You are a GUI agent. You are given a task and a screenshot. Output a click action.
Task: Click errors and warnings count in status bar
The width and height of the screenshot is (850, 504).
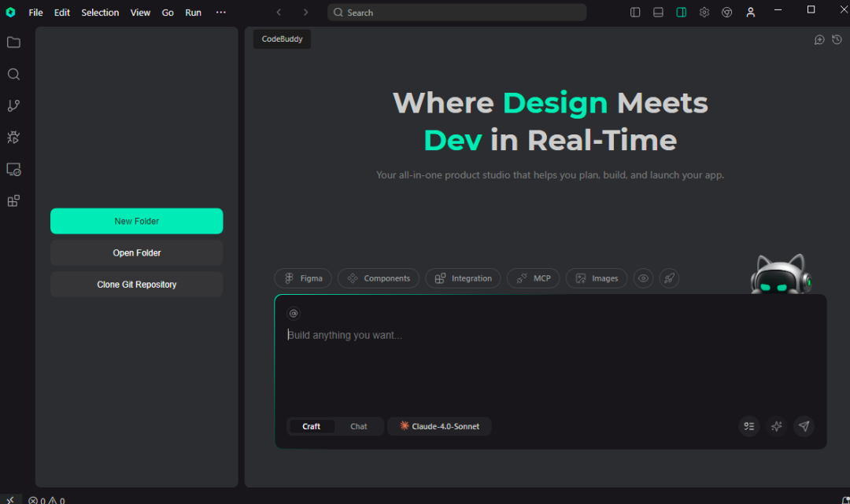tap(46, 500)
